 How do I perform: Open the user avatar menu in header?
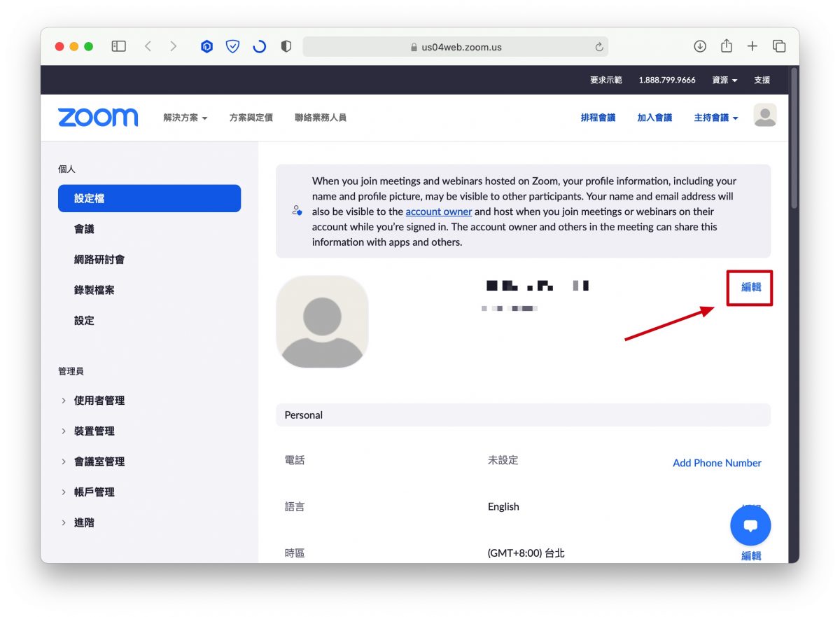[765, 115]
